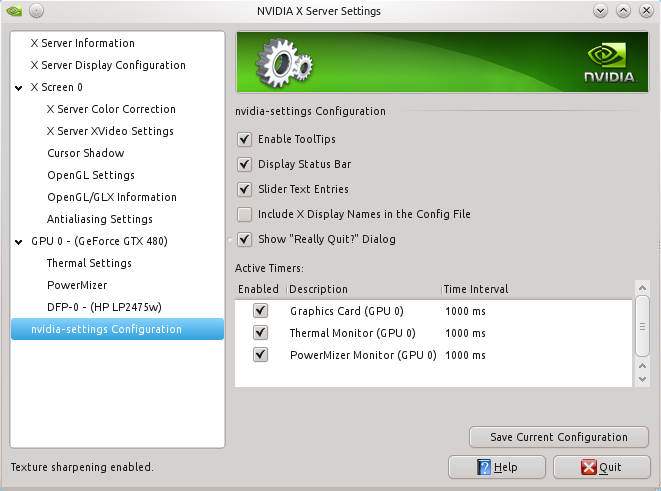The width and height of the screenshot is (661, 491).
Task: Click the lower up arrow on the timers scrollbar
Action: (x=642, y=365)
